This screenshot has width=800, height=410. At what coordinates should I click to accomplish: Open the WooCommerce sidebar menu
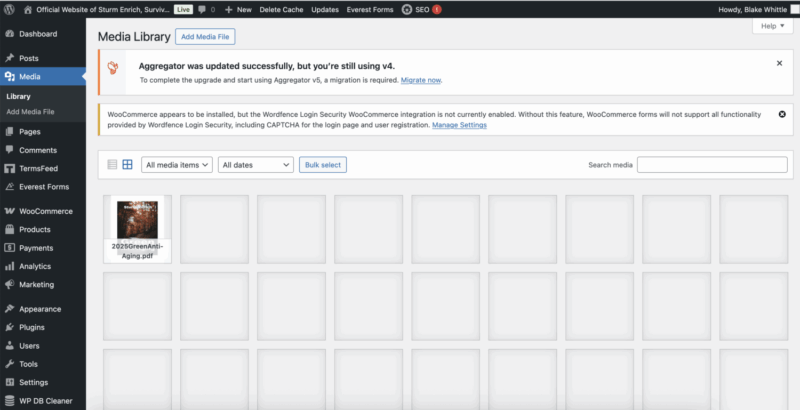(x=45, y=211)
